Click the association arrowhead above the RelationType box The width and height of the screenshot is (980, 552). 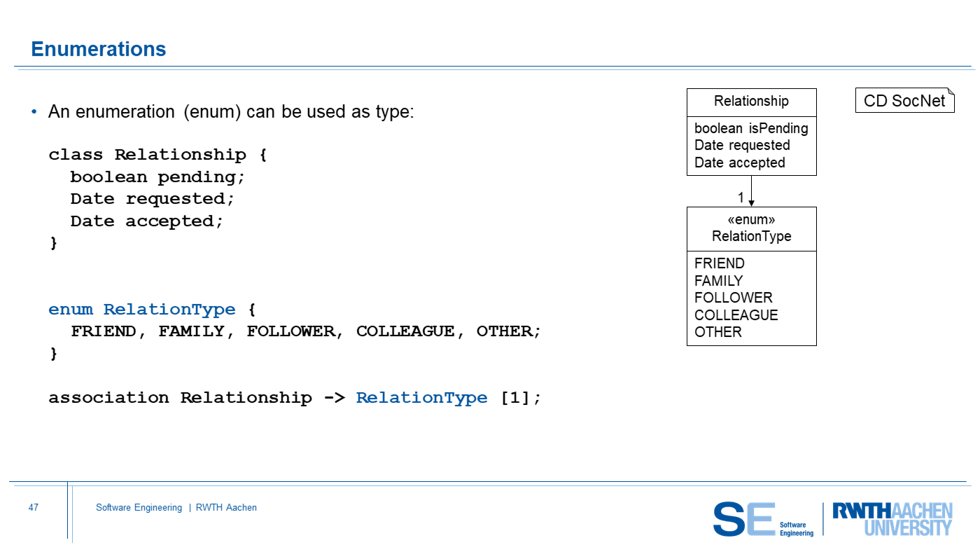752,202
